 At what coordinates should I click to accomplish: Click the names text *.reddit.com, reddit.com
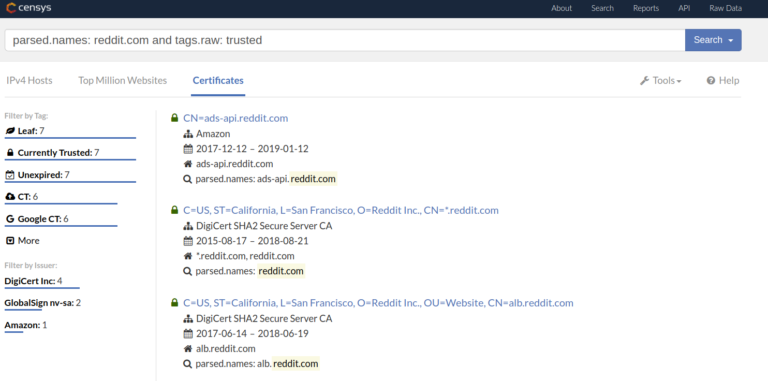(245, 256)
